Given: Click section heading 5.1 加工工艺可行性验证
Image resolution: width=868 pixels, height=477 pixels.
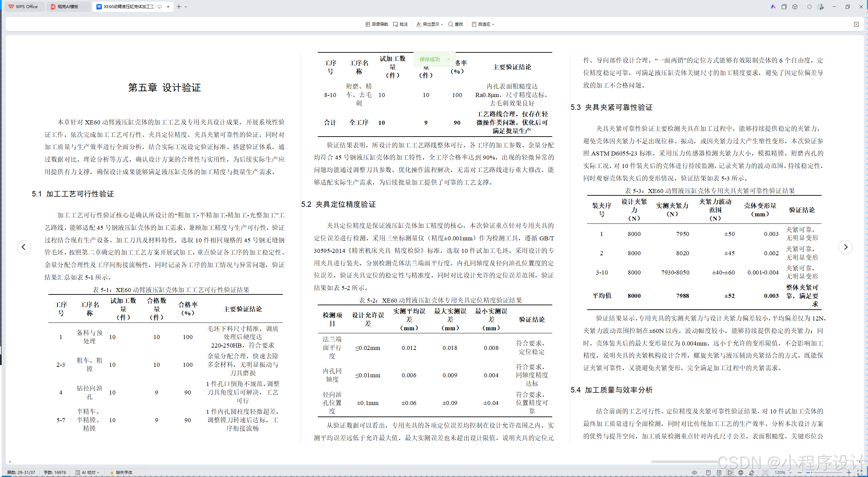Looking at the screenshot, I should pos(73,194).
